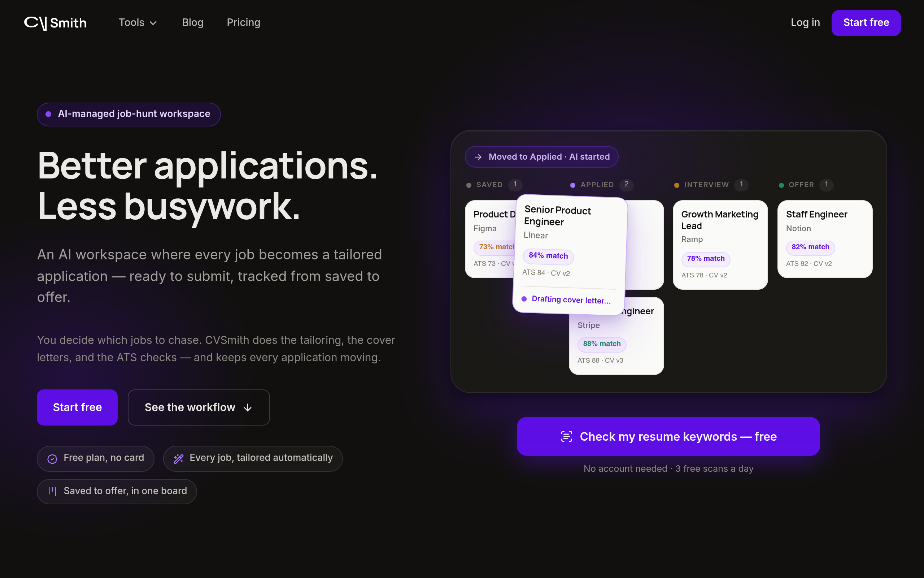
Task: Click the APPLIED count badge showing 2
Action: 626,185
